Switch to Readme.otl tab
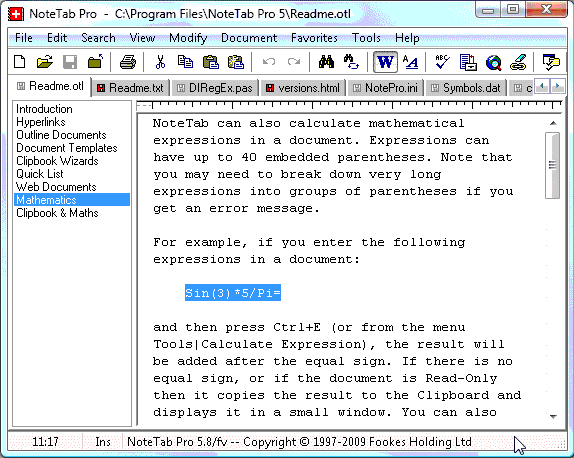The height and width of the screenshot is (458, 574). pyautogui.click(x=51, y=86)
